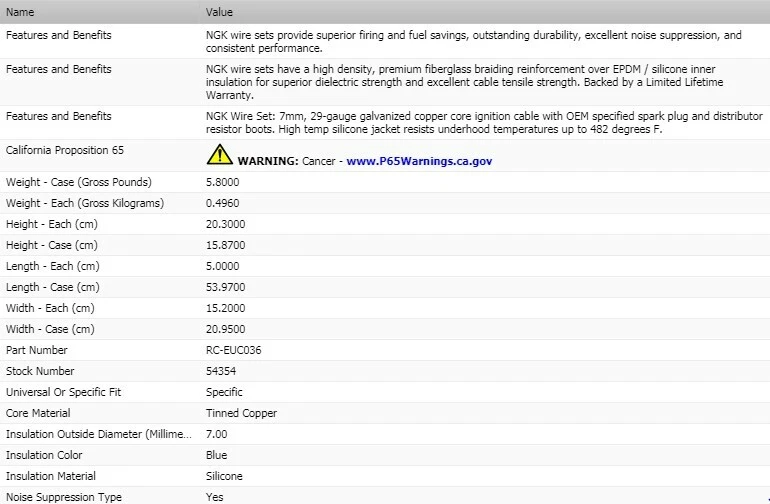The image size is (770, 504).
Task: Click the Height - Case (cm) label
Action: (52, 245)
